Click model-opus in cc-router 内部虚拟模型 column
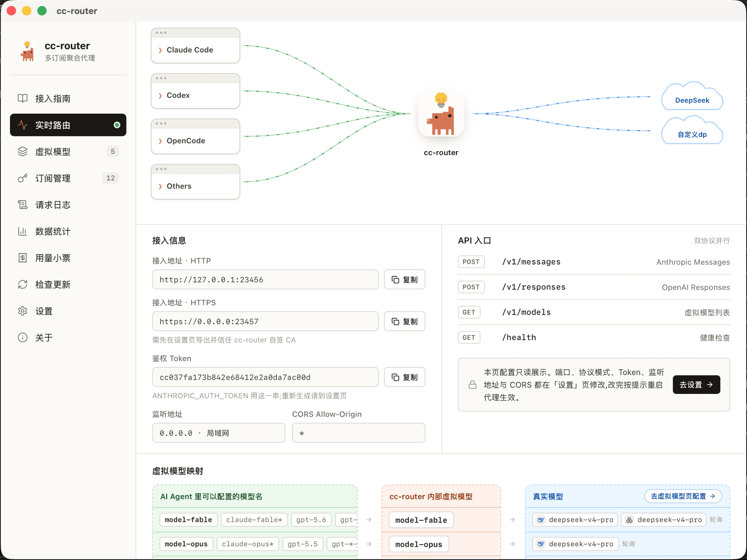 [x=419, y=544]
